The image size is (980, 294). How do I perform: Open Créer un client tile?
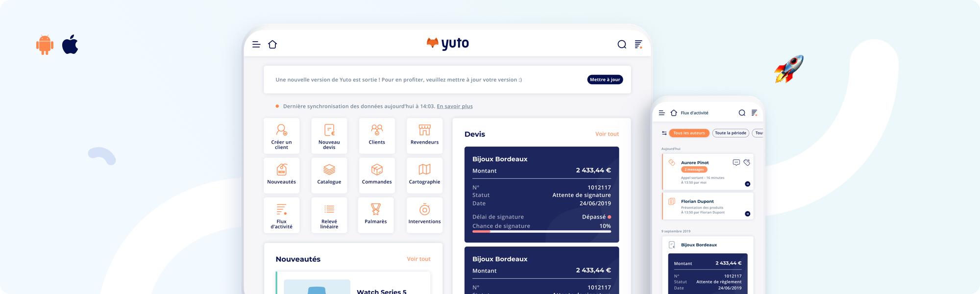pos(281,136)
